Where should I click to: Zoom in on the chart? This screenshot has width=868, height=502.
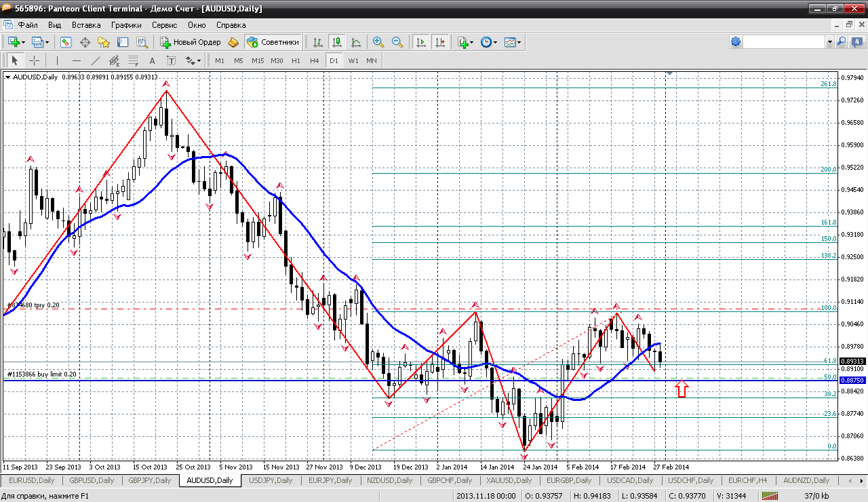(x=378, y=42)
